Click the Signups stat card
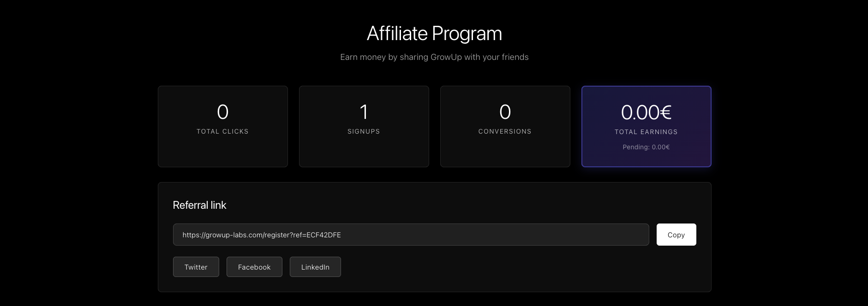The width and height of the screenshot is (868, 306). pos(364,126)
